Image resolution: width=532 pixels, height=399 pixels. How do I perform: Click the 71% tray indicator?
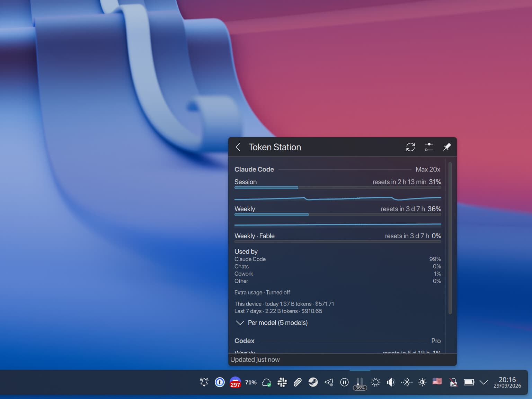coord(251,382)
